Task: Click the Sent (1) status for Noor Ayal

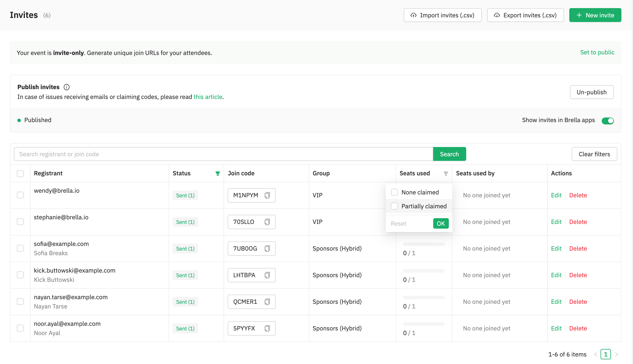Action: [x=185, y=328]
